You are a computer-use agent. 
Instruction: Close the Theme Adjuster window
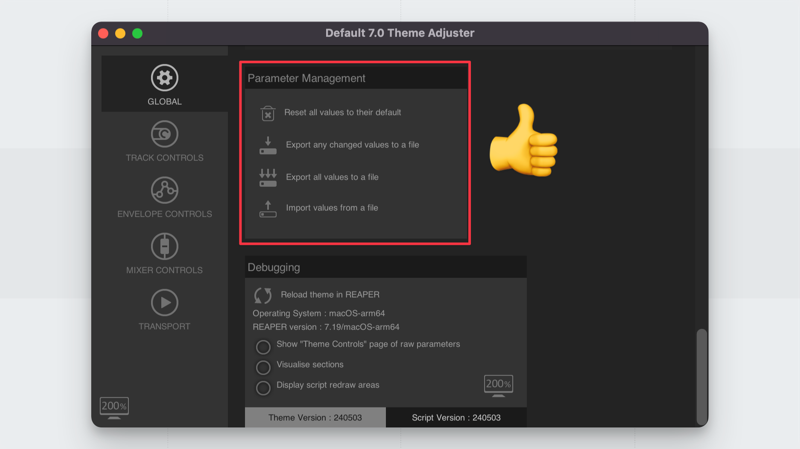[x=104, y=34]
